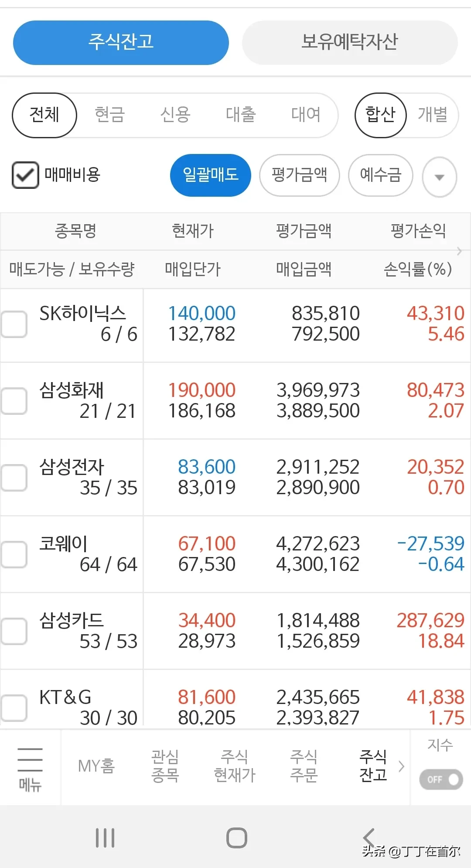Image resolution: width=471 pixels, height=868 pixels.
Task: Go to 관심종목 in bottom navigation
Action: pos(165,766)
